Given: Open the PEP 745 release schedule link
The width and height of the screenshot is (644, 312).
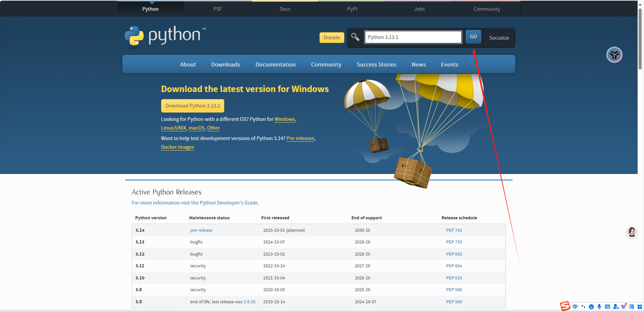Looking at the screenshot, I should coord(454,230).
